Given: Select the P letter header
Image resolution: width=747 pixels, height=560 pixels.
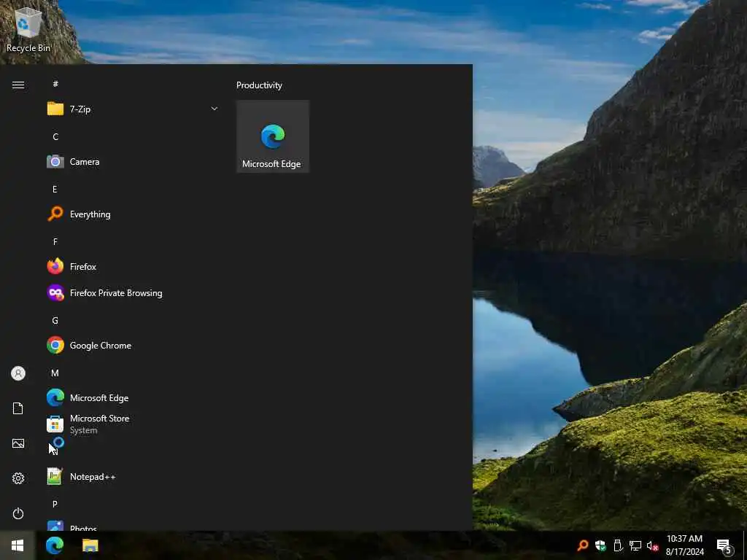Looking at the screenshot, I should tap(55, 504).
